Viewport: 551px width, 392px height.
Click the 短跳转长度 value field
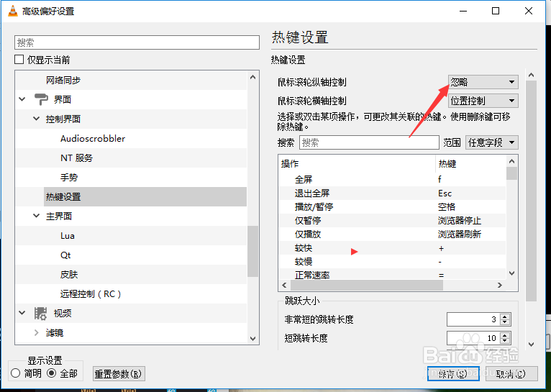(x=474, y=338)
